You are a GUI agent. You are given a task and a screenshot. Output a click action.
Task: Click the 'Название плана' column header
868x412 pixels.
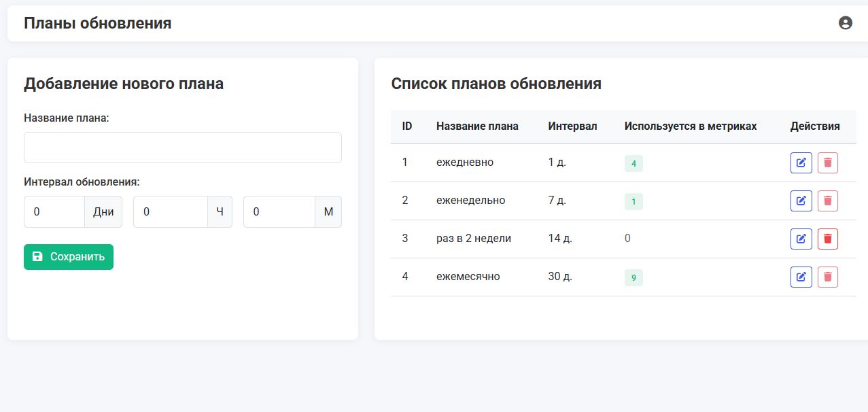477,126
